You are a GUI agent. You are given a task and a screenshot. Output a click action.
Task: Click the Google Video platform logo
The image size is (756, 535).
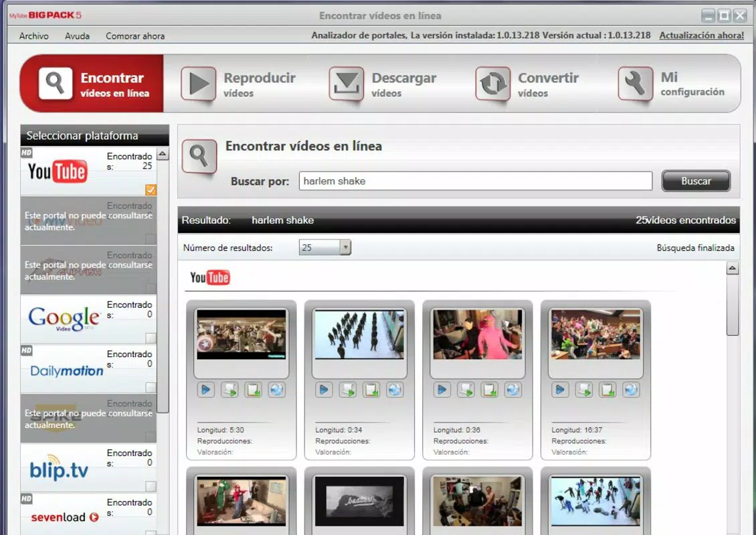point(64,318)
